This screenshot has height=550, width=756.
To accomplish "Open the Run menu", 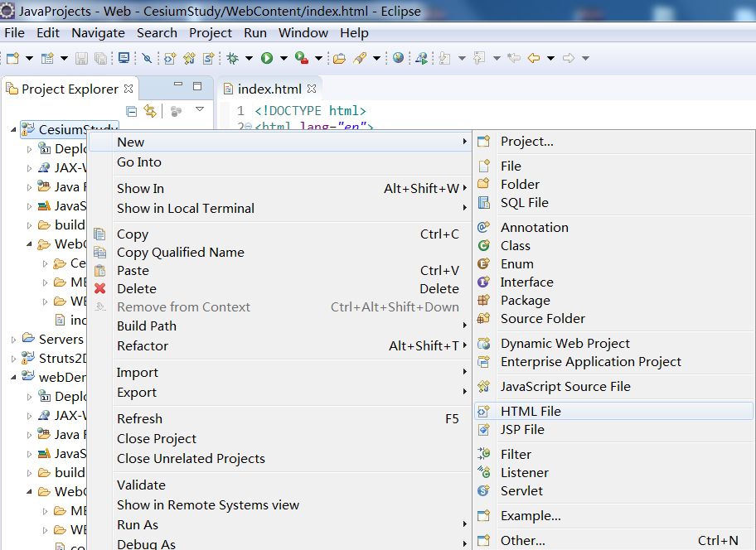I will click(255, 33).
